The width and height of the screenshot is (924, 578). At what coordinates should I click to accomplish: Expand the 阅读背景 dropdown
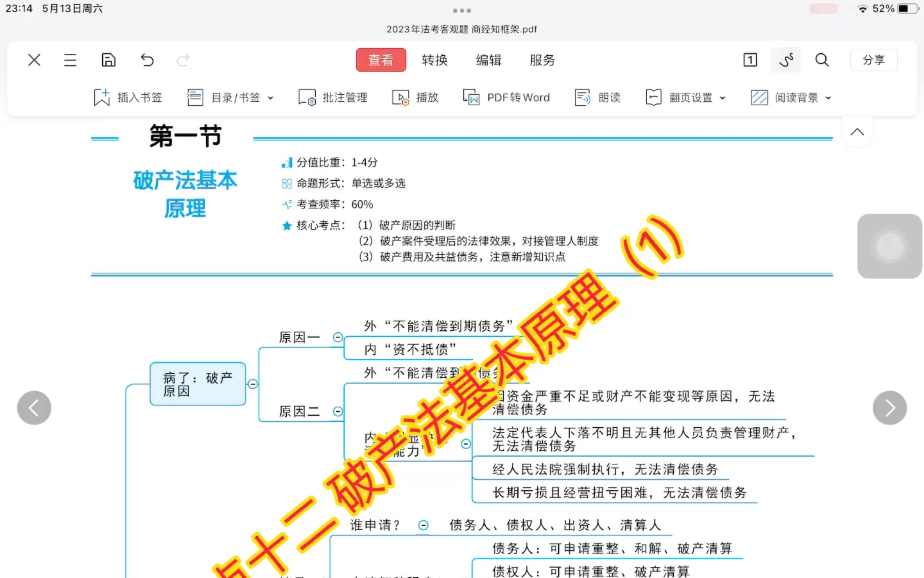(791, 97)
